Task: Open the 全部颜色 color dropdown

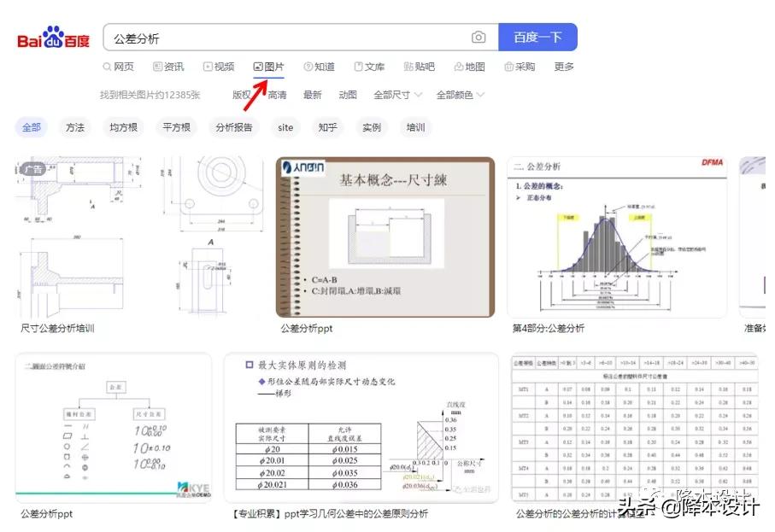Action: pyautogui.click(x=455, y=95)
